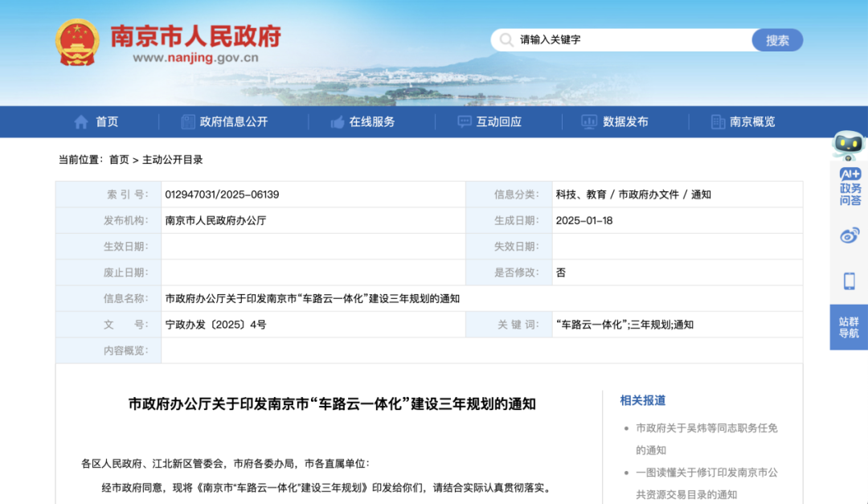Click the building icon beside 南京概览
Screen dimensions: 868x504
point(718,122)
